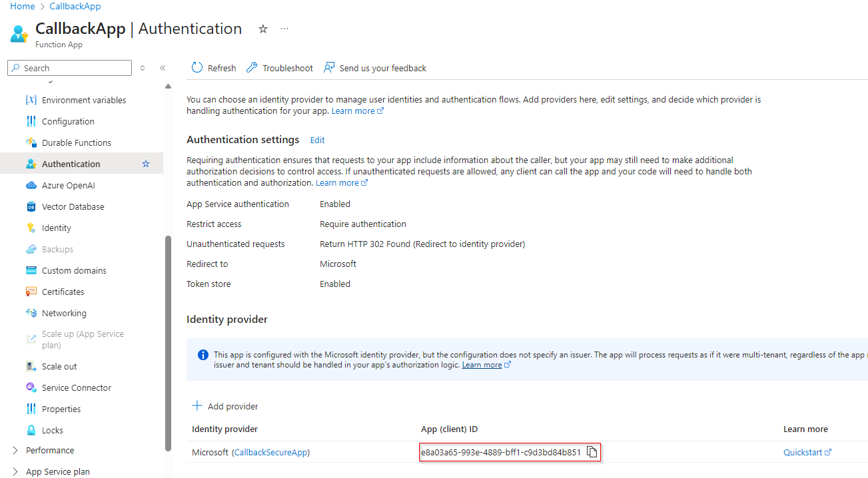Screen dimensions: 868x478
Task: Edit the Authentication settings
Action: 318,140
